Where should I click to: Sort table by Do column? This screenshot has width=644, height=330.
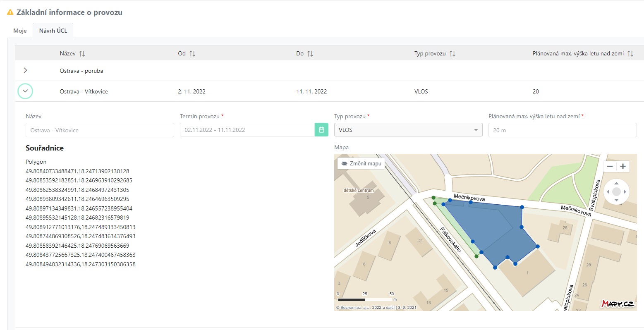click(x=310, y=54)
